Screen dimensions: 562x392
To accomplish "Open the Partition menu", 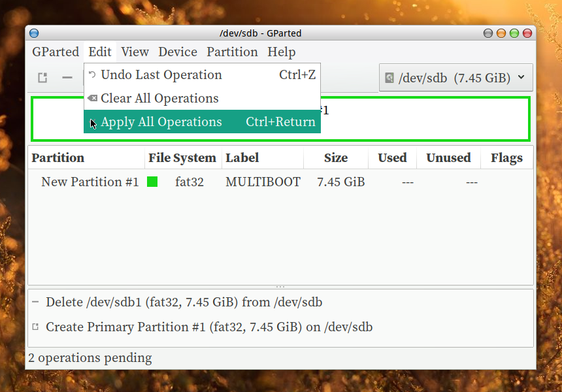I will click(232, 52).
